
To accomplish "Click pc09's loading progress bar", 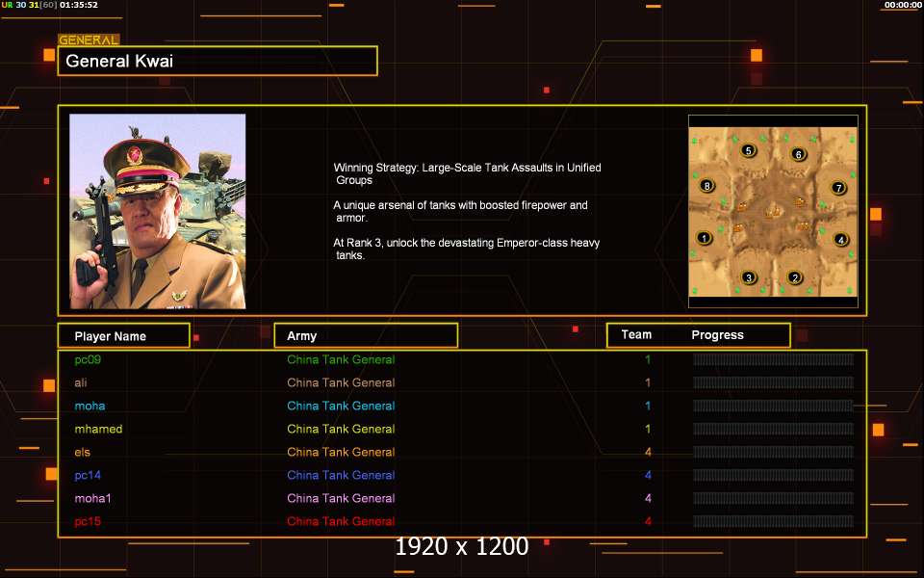I will pos(773,359).
